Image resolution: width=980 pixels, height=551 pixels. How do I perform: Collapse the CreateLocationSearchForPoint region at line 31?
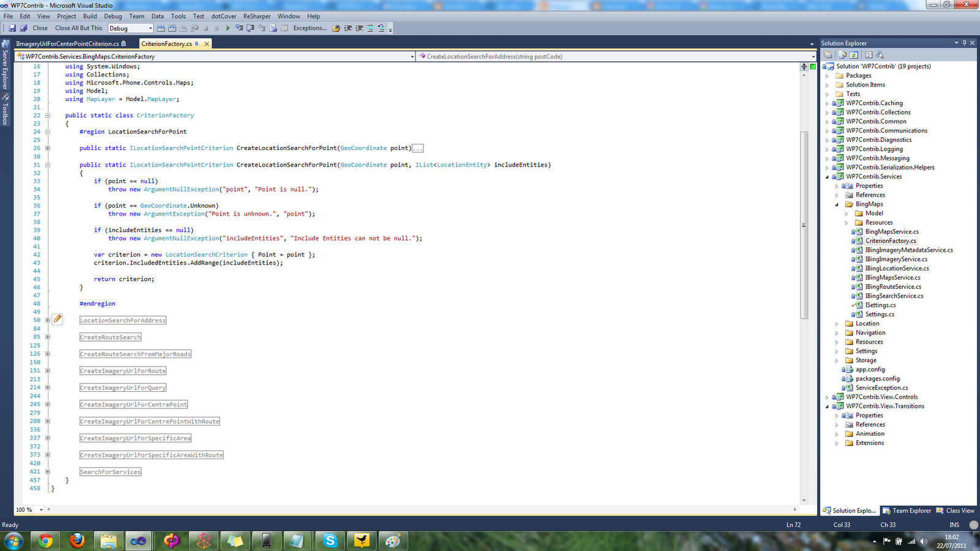point(47,165)
